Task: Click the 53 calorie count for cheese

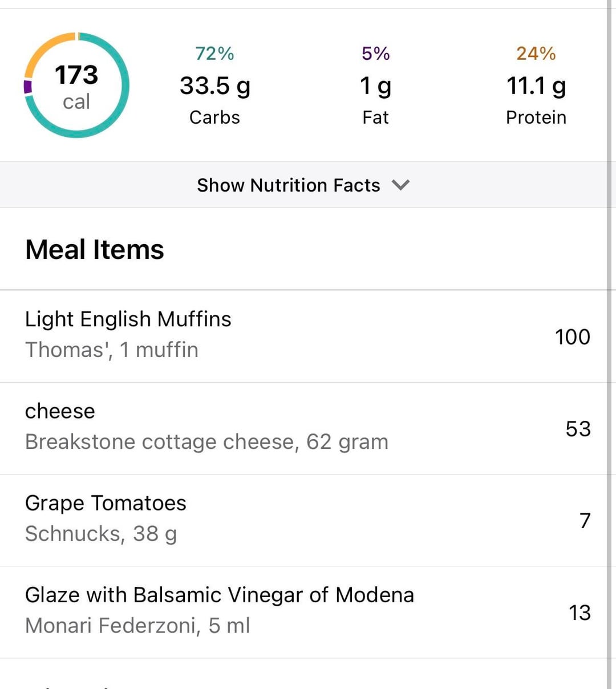Action: coord(578,429)
